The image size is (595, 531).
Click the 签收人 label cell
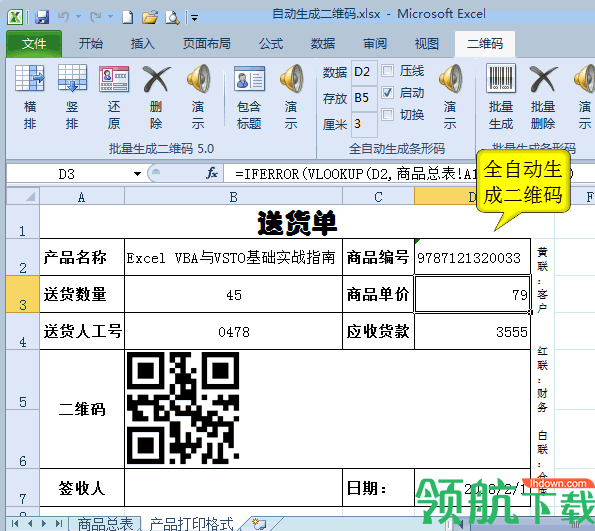click(x=82, y=488)
